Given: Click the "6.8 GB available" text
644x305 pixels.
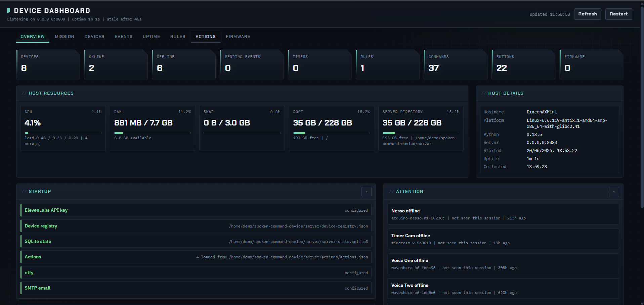Looking at the screenshot, I should 133,138.
